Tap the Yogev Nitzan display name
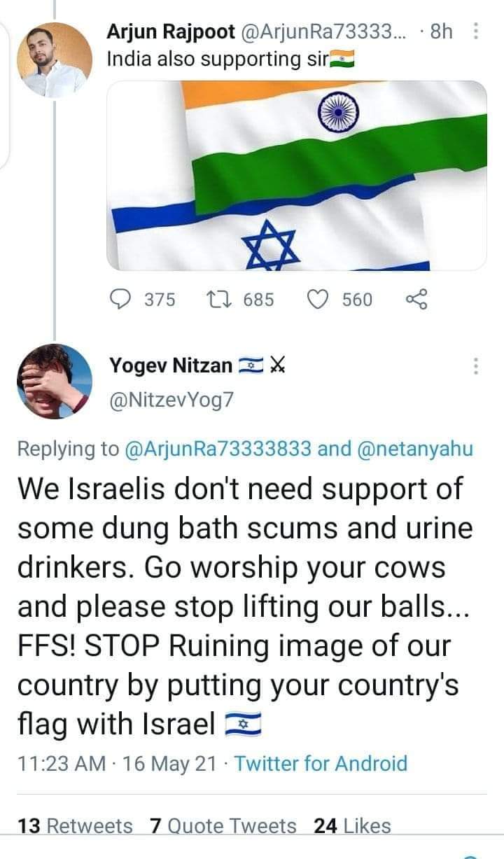Viewport: 504px width, 859px height. pos(170,365)
